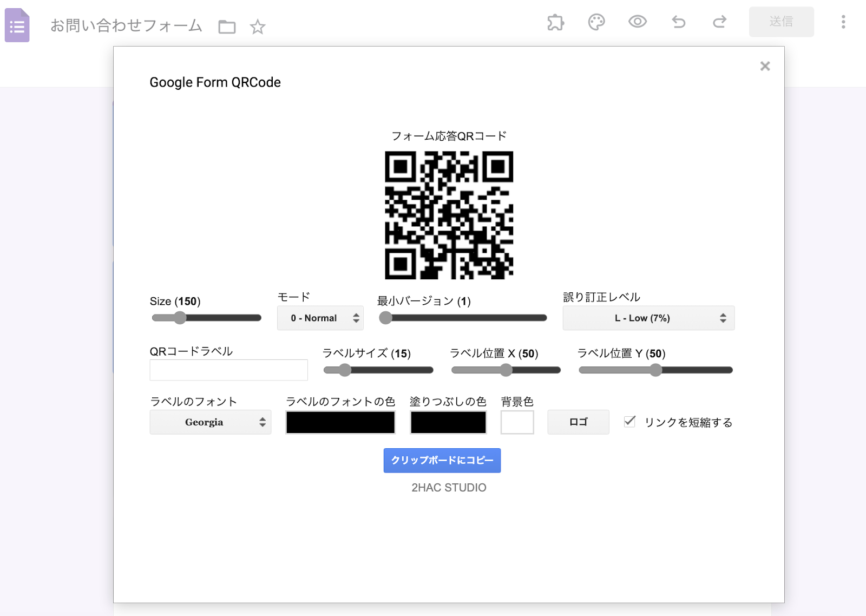The height and width of the screenshot is (616, 866).
Task: Pick the 塗りつぶしの色 color swatch
Action: tap(448, 422)
